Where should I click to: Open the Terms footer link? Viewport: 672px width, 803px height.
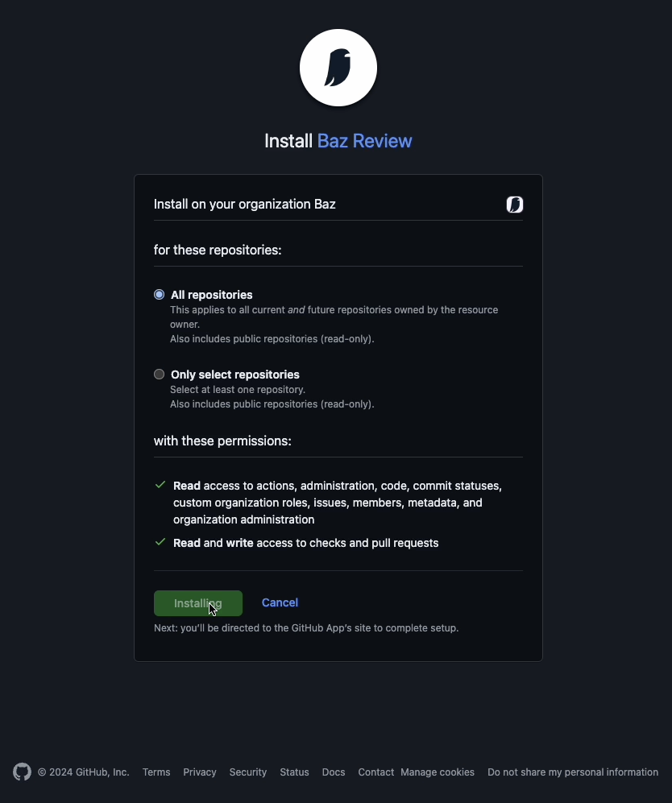click(x=156, y=772)
